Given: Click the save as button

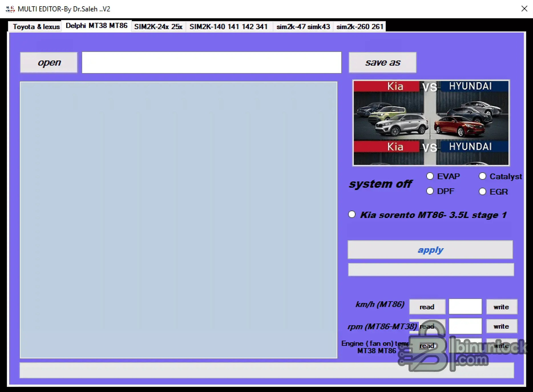Looking at the screenshot, I should [383, 62].
